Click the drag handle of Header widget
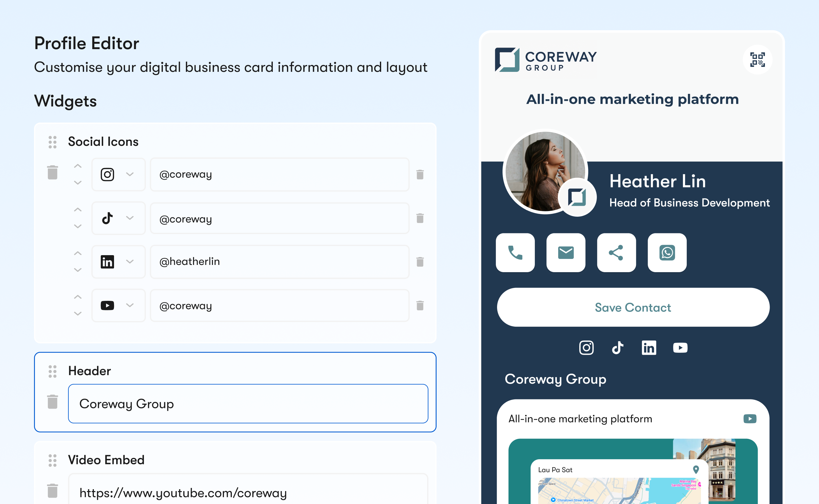Viewport: 819px width, 504px height. (x=52, y=371)
